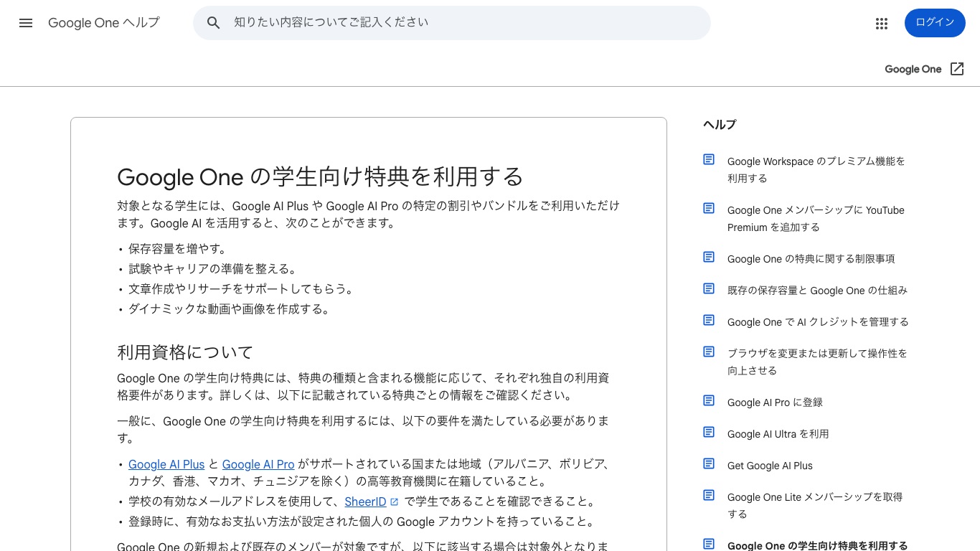This screenshot has height=551, width=980.
Task: Open Google One の特典に関する制限事項 article
Action: (811, 259)
